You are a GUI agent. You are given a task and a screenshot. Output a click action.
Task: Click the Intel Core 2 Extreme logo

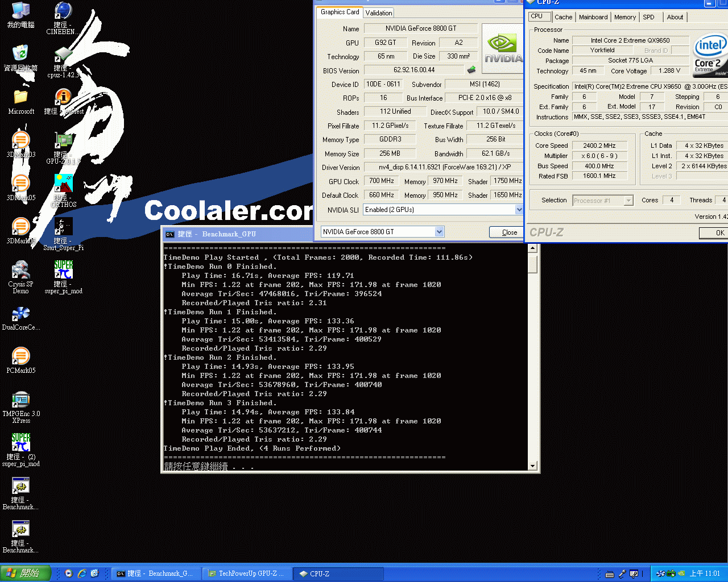[x=710, y=56]
